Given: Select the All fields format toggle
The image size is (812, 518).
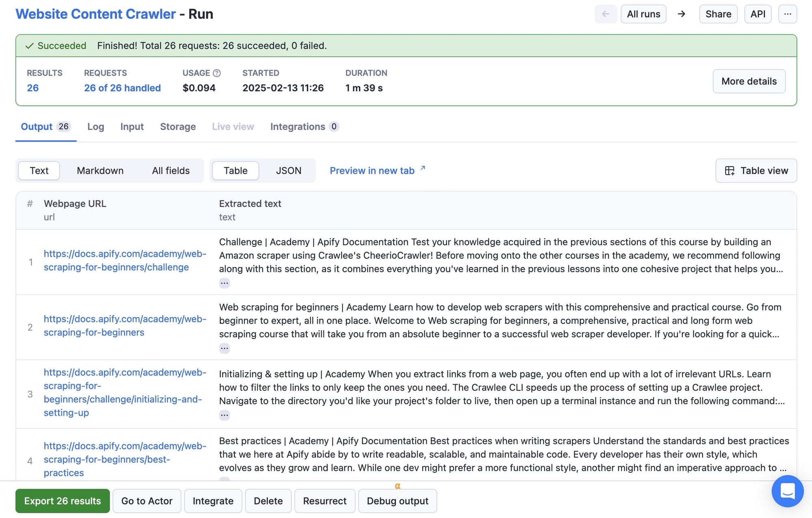Looking at the screenshot, I should pos(171,171).
